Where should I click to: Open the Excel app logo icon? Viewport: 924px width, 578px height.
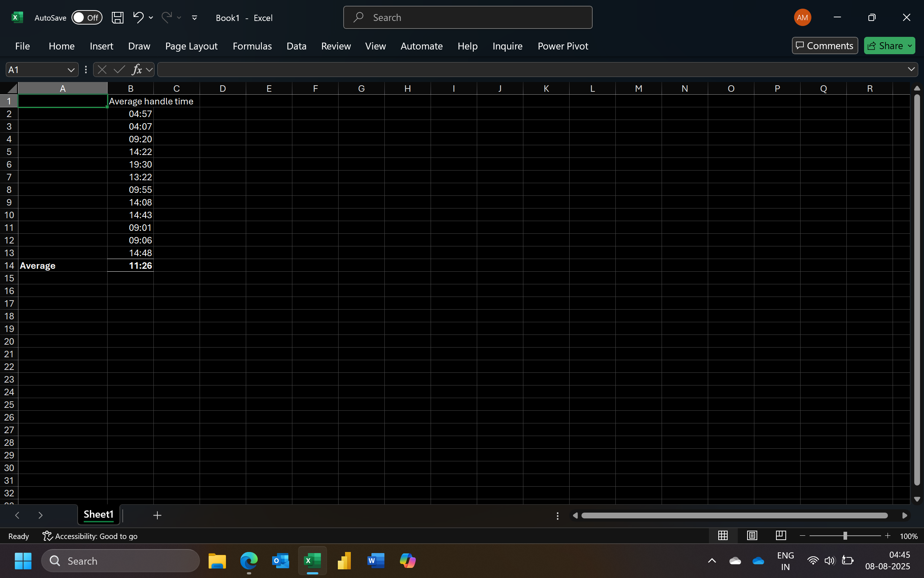click(x=17, y=18)
